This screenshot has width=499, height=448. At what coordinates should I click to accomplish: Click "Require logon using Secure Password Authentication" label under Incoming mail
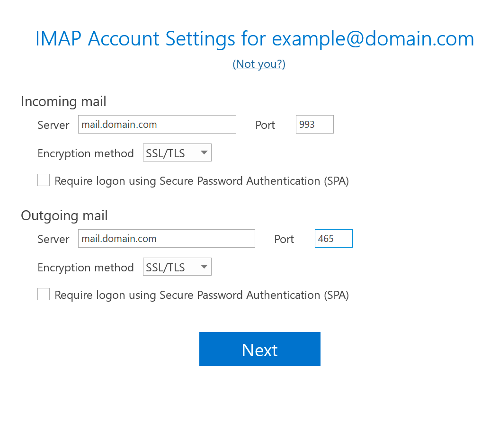coord(202,181)
